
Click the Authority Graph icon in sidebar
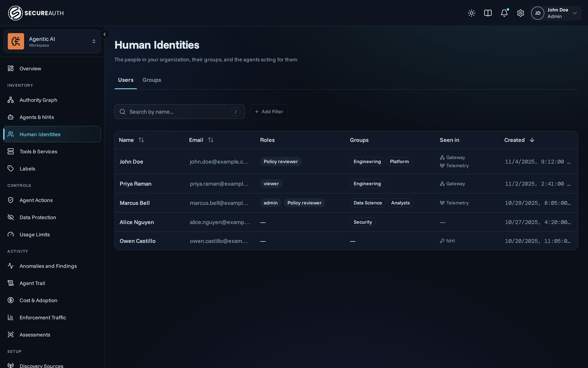[x=11, y=100]
